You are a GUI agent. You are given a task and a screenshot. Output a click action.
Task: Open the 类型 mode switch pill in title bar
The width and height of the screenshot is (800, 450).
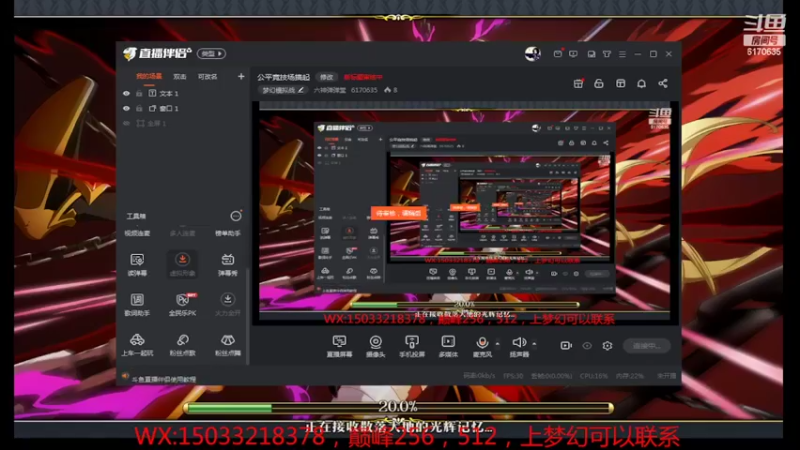[211, 54]
